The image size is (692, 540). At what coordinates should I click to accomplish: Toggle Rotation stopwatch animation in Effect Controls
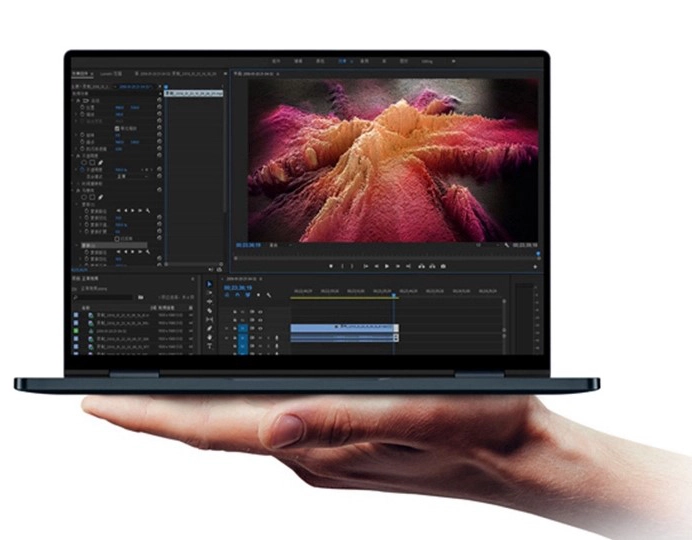tap(82, 135)
